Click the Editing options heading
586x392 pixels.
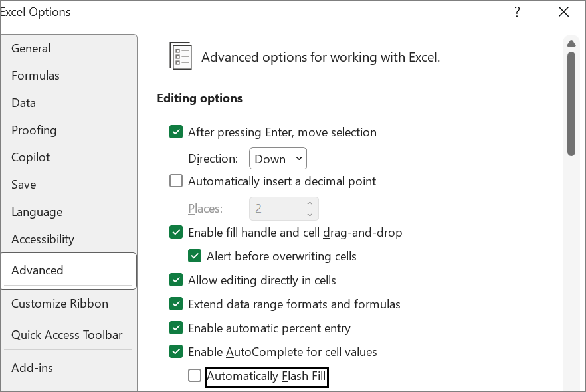tap(199, 98)
